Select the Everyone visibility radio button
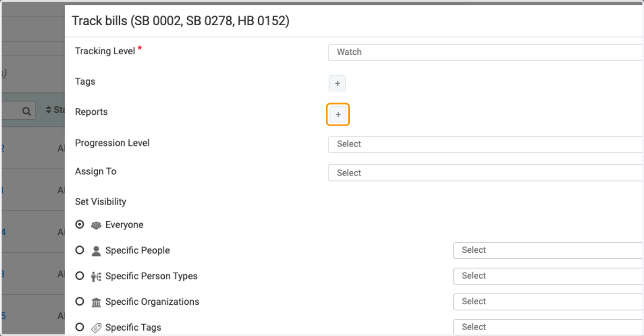This screenshot has height=336, width=644. point(80,225)
